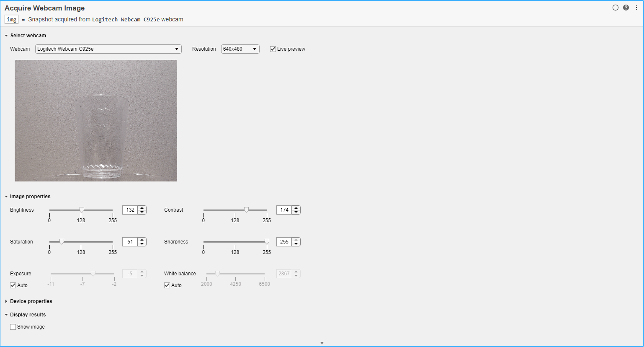Collapse the Select webcam section
This screenshot has width=644, height=347.
coord(6,35)
